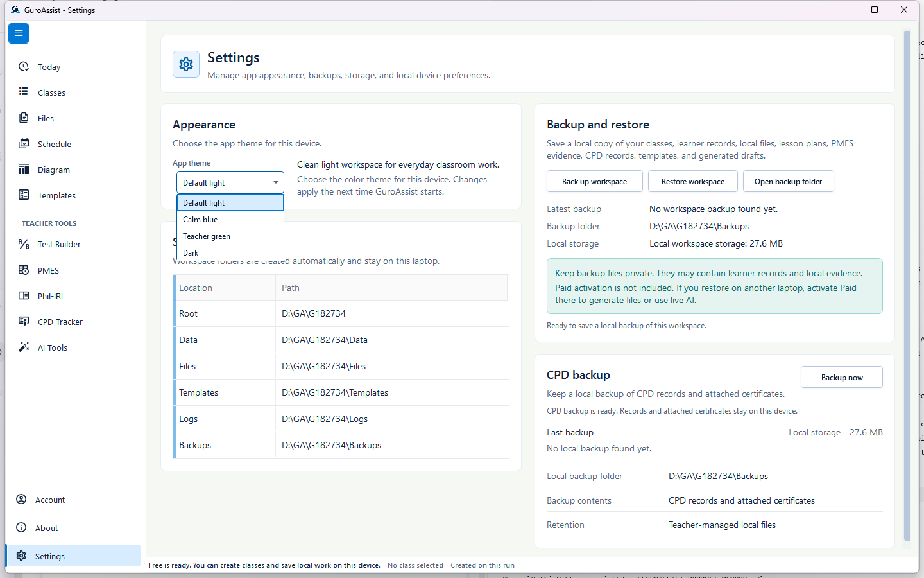Click 'Teacher-managed local files' retention value
The height and width of the screenshot is (578, 924).
pyautogui.click(x=722, y=525)
